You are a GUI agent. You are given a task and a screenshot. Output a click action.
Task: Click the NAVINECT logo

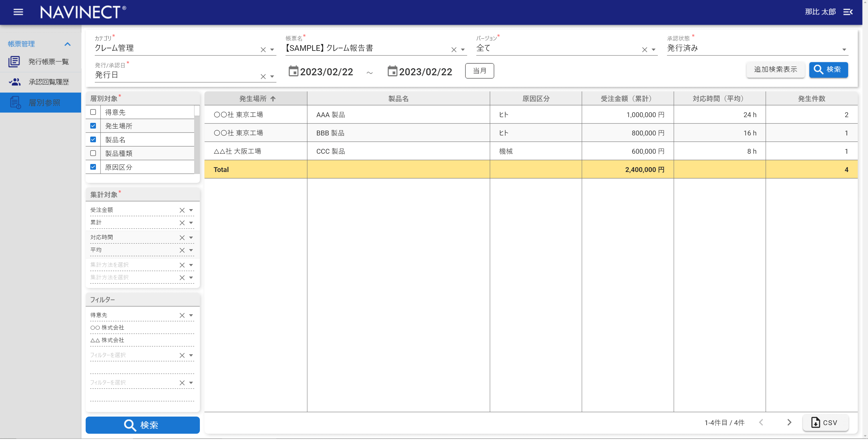click(83, 12)
